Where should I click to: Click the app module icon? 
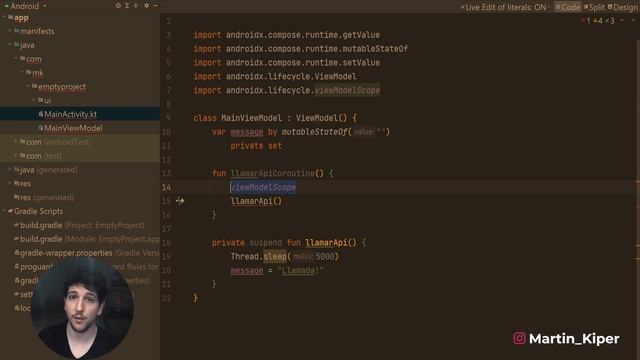[x=11, y=18]
